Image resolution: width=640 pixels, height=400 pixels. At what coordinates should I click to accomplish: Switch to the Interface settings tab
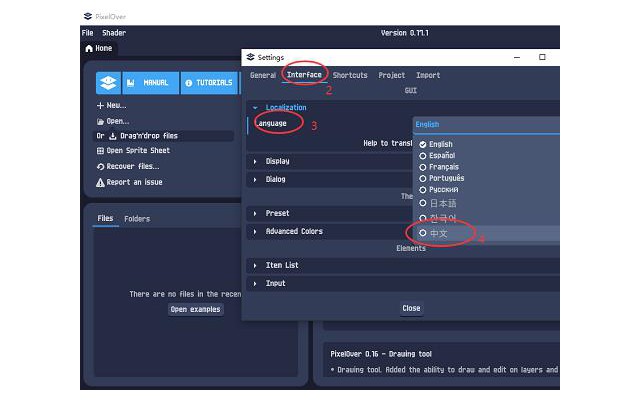click(304, 75)
